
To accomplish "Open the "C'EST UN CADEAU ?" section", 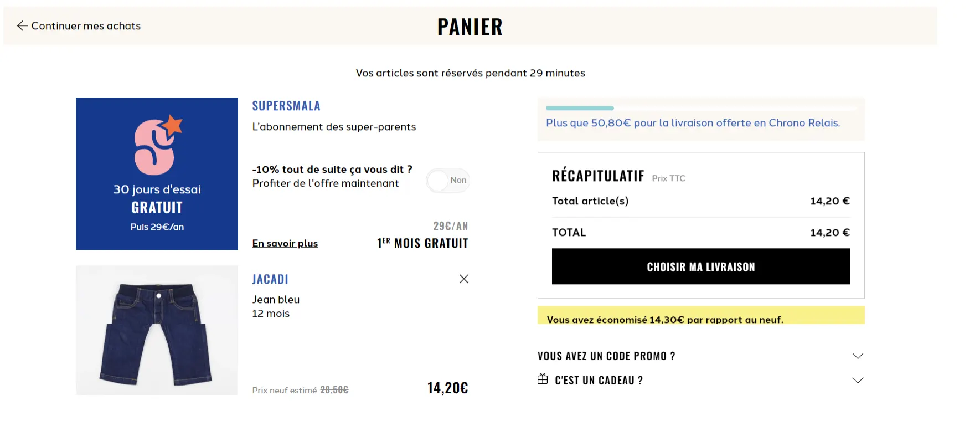I will [599, 381].
